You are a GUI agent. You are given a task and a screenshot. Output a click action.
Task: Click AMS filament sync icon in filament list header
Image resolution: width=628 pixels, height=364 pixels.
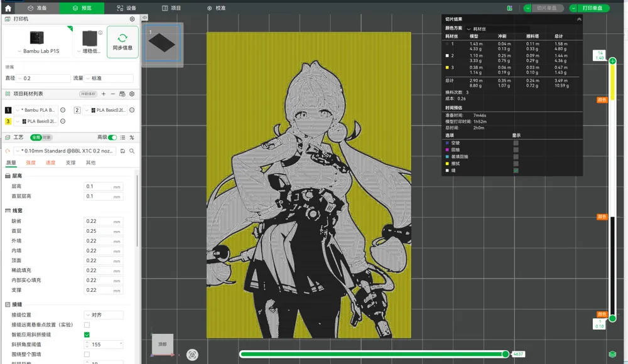(x=122, y=94)
